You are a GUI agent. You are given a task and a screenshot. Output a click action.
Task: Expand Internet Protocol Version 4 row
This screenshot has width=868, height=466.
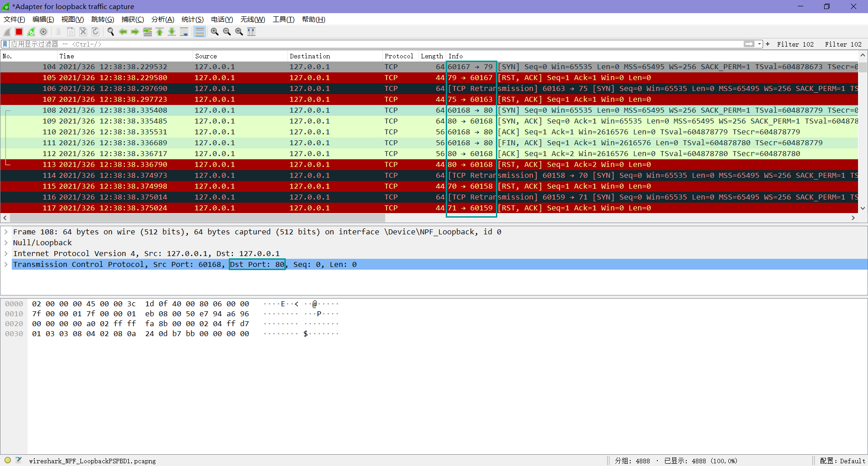point(6,253)
